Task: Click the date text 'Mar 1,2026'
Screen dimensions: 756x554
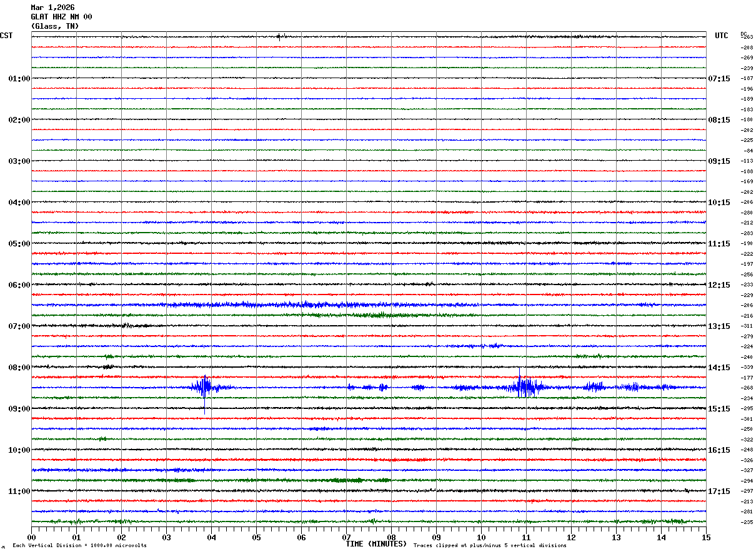Action: pyautogui.click(x=52, y=8)
